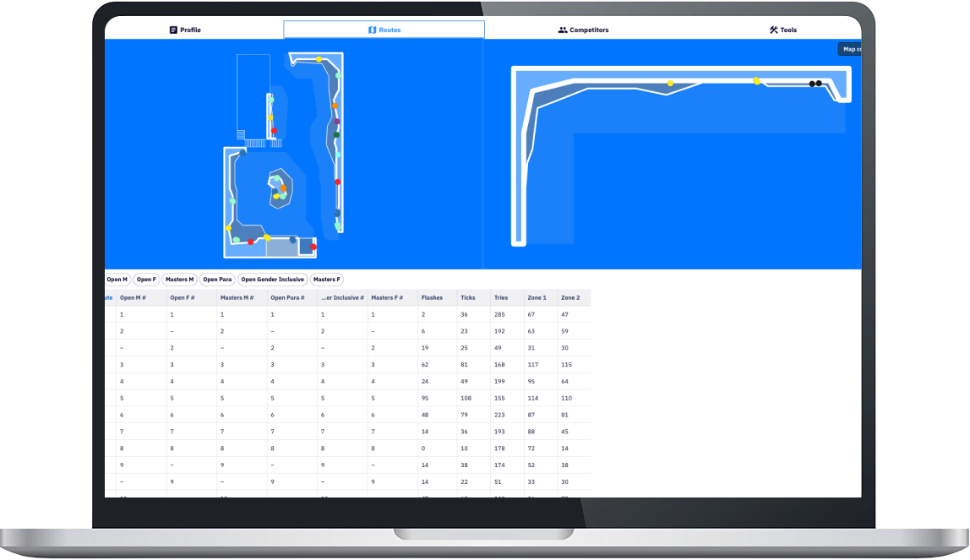This screenshot has width=970, height=560.
Task: Open the Map controls button
Action: point(850,49)
